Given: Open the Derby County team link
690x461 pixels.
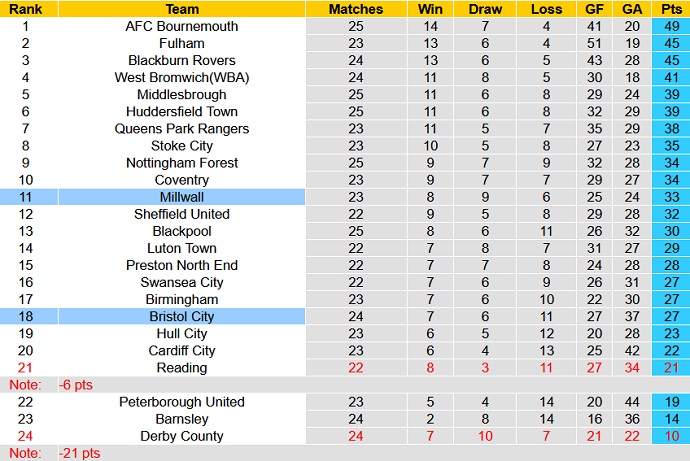Looking at the screenshot, I should coord(181,436).
